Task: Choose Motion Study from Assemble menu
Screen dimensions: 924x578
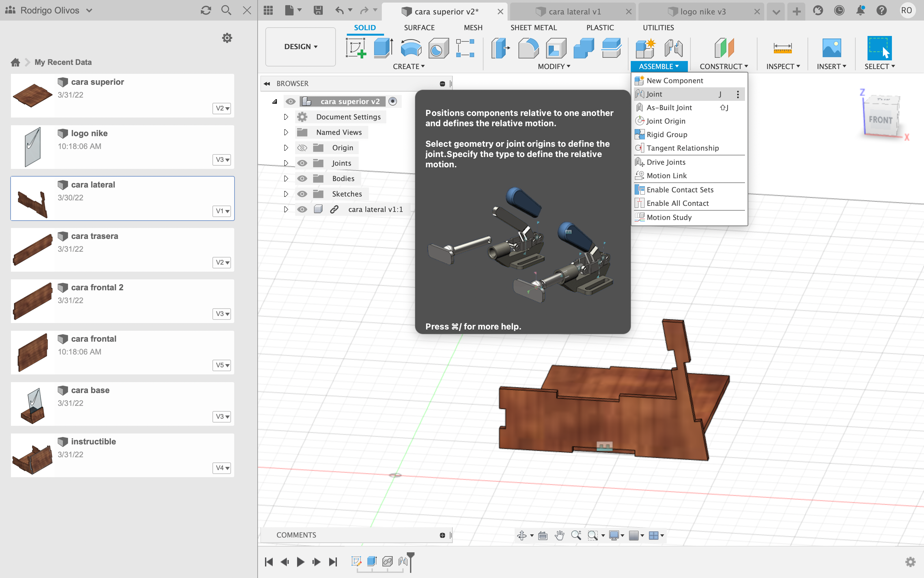Action: (x=689, y=217)
